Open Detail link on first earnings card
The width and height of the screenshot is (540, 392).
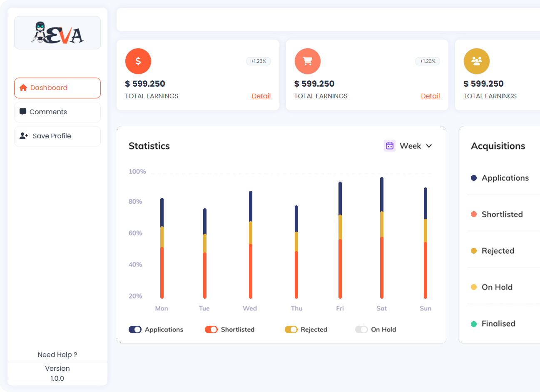[261, 96]
